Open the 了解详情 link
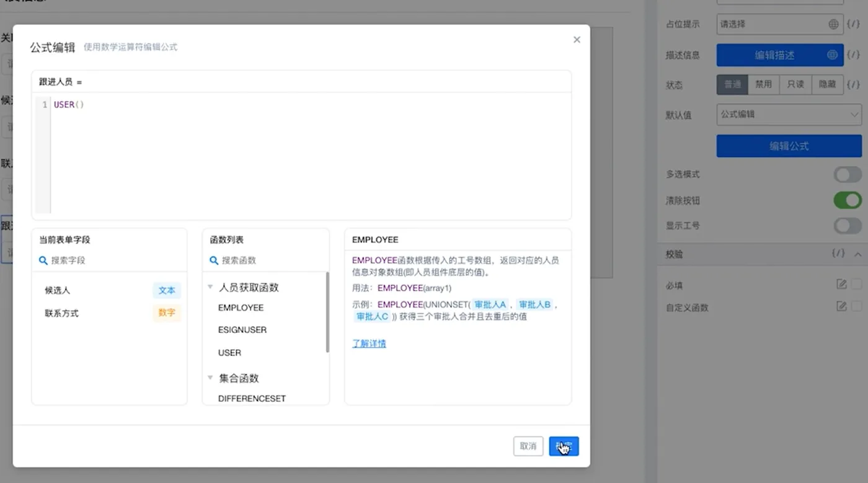Viewport: 868px width, 483px height. tap(369, 343)
